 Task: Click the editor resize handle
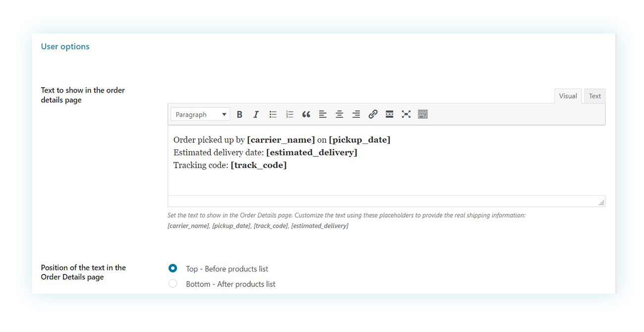point(601,202)
